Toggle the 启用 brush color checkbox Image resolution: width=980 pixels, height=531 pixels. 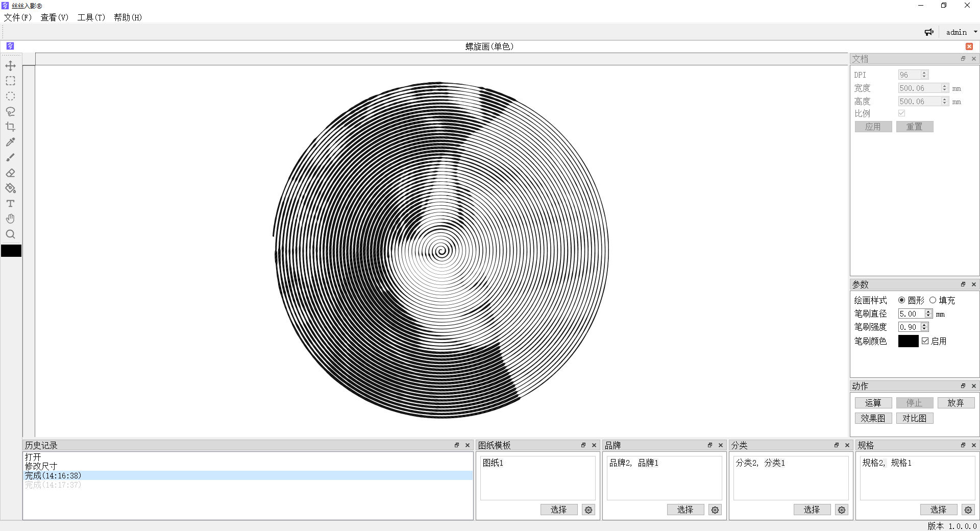click(925, 341)
